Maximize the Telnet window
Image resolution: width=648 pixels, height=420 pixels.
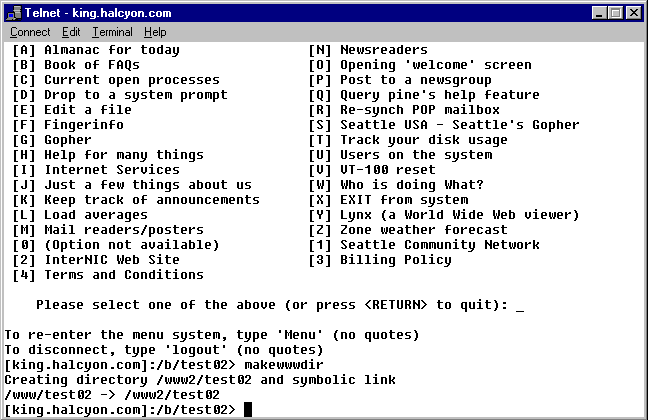click(x=614, y=12)
